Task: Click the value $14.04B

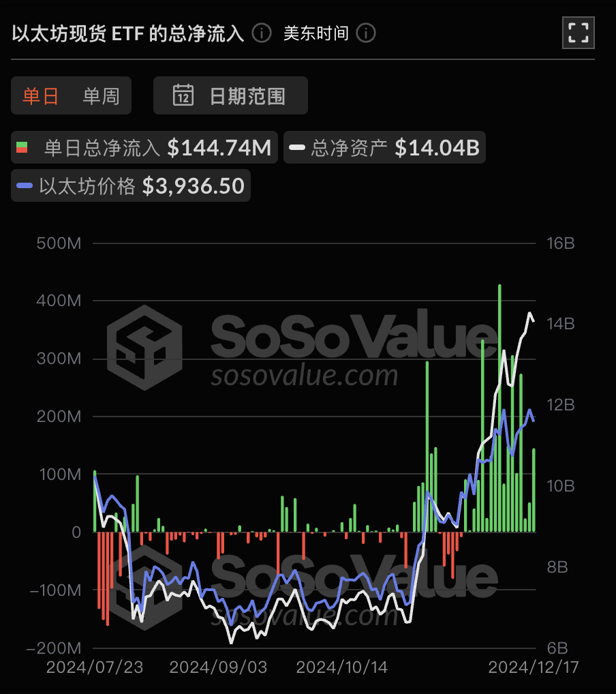Action: [437, 147]
